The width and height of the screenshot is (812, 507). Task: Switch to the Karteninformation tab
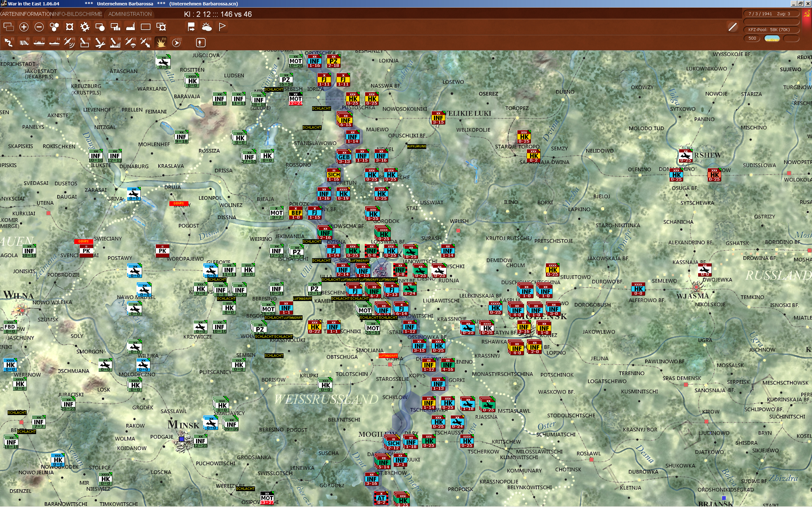tap(26, 14)
